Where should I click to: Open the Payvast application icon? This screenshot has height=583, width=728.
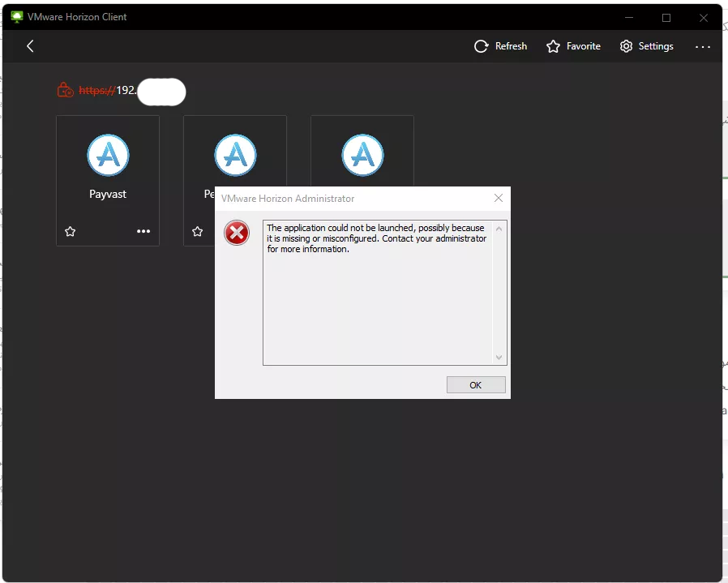click(x=108, y=155)
